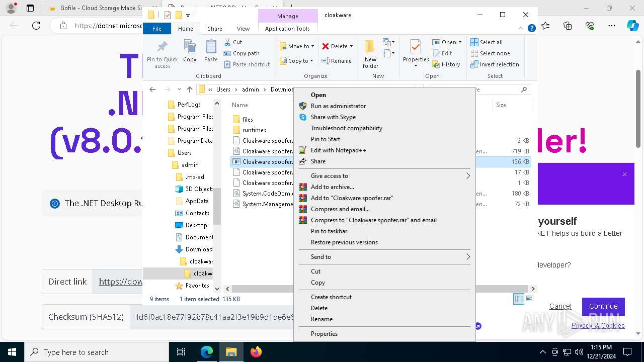Switch to large icons view
Screen dimensions: 644x362
coord(529,299)
